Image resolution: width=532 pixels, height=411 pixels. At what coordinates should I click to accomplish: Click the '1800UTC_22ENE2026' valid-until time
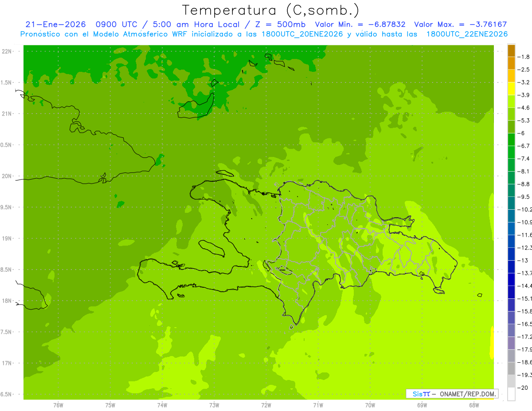point(467,34)
